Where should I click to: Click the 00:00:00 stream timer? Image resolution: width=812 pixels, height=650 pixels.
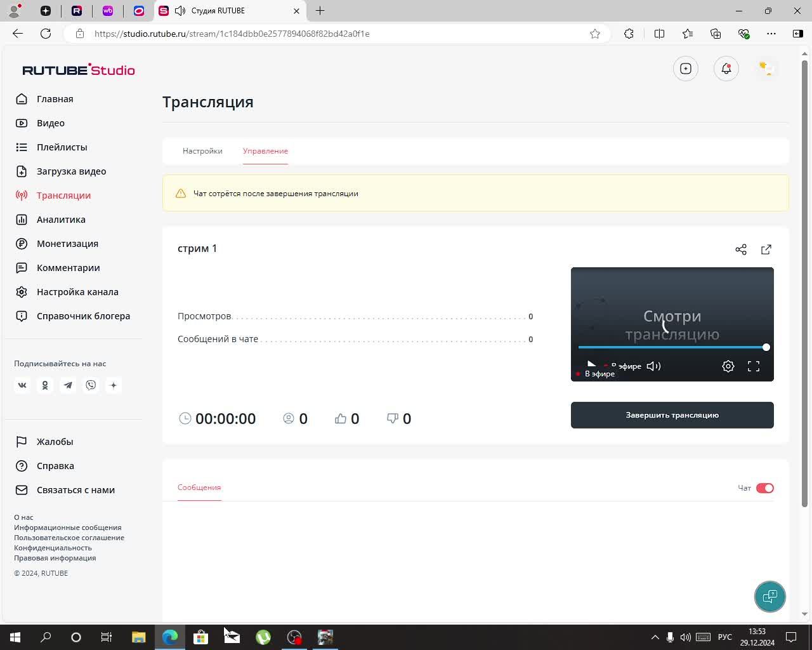tap(225, 419)
